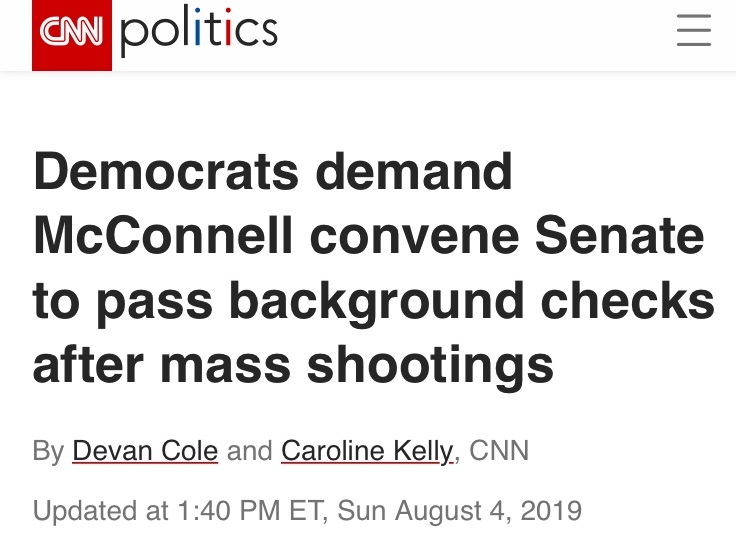
Task: Click "mass shootings" in the headline
Action: [x=357, y=367]
